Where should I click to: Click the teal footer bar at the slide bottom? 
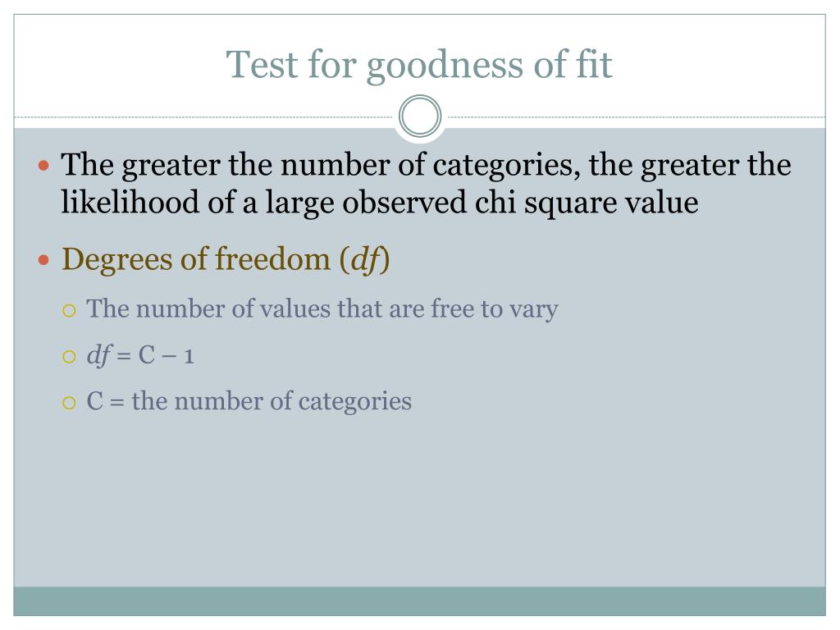[419, 601]
